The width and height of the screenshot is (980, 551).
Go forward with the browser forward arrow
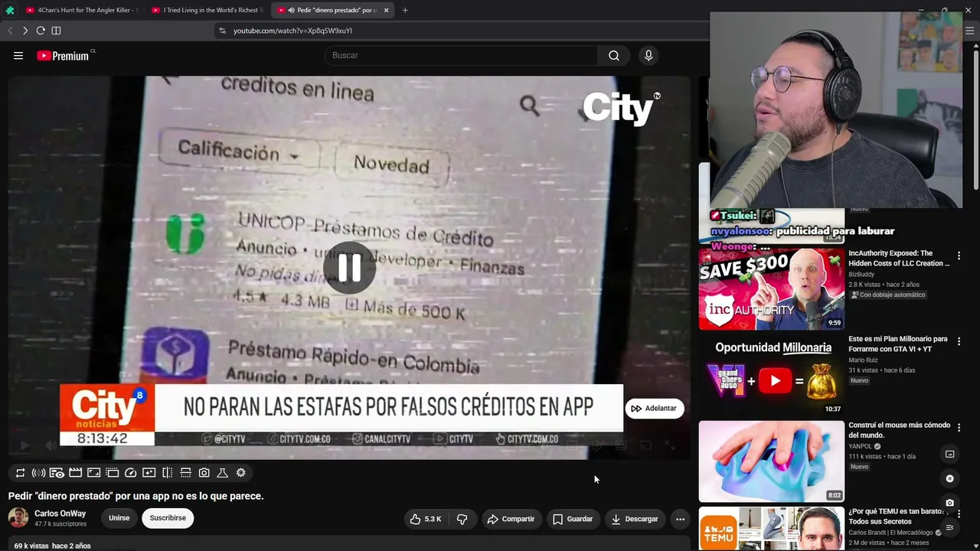[25, 31]
